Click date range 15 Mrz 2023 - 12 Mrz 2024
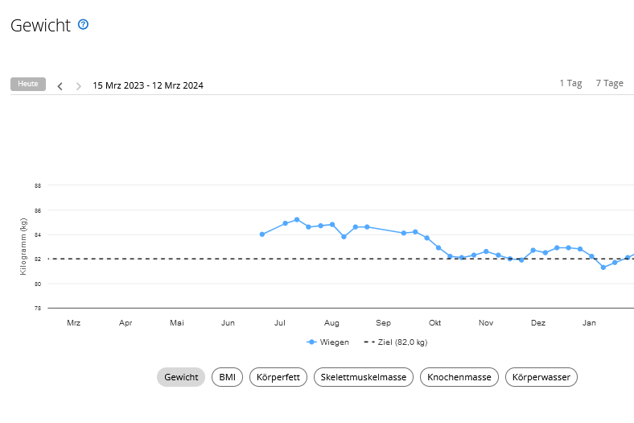634x423 pixels. 148,86
